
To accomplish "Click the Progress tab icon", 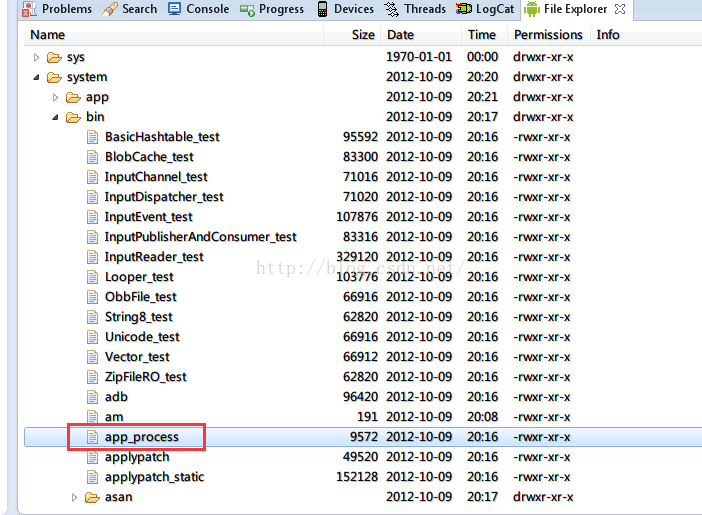I will click(x=247, y=10).
